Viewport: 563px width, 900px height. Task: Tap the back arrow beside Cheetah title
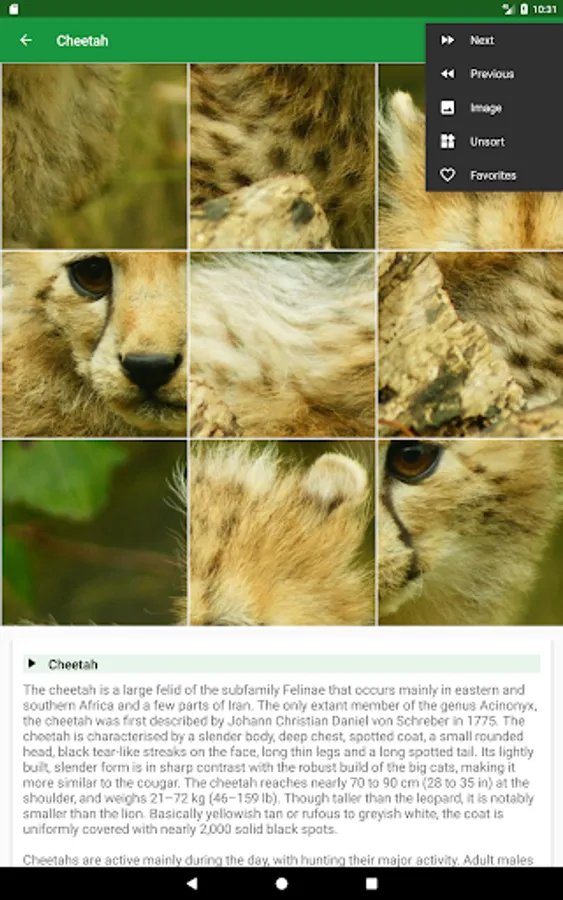click(x=26, y=40)
